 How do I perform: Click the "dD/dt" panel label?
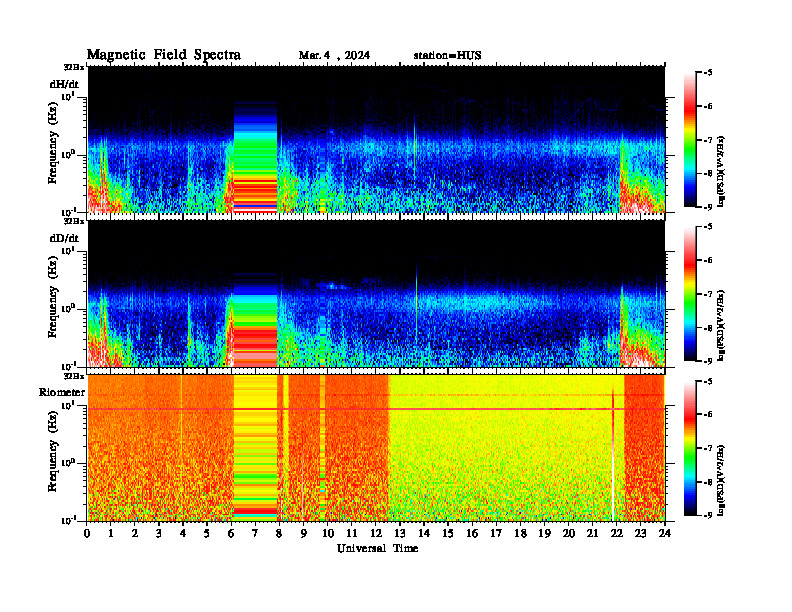click(64, 238)
